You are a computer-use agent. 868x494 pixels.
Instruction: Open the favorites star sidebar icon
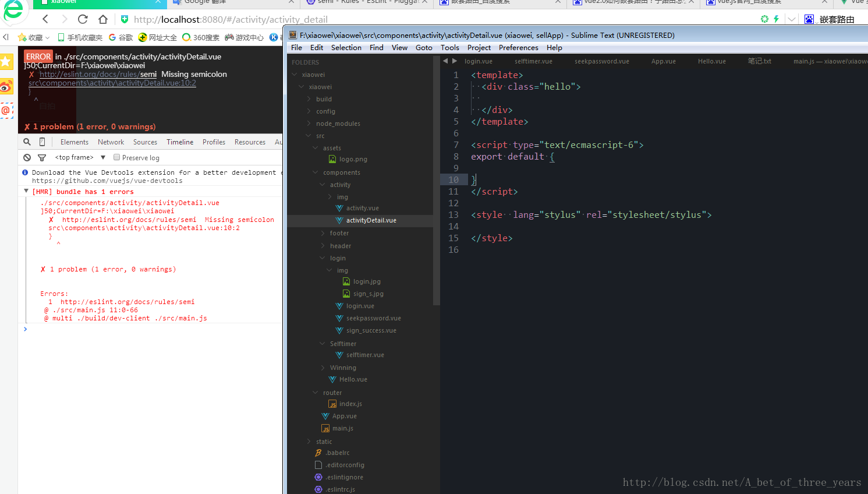(x=6, y=61)
